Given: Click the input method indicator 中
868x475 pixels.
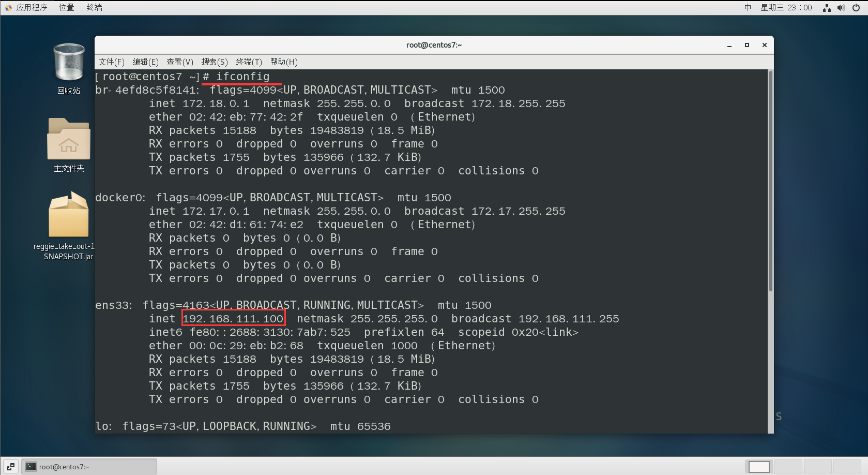Looking at the screenshot, I should tap(748, 8).
